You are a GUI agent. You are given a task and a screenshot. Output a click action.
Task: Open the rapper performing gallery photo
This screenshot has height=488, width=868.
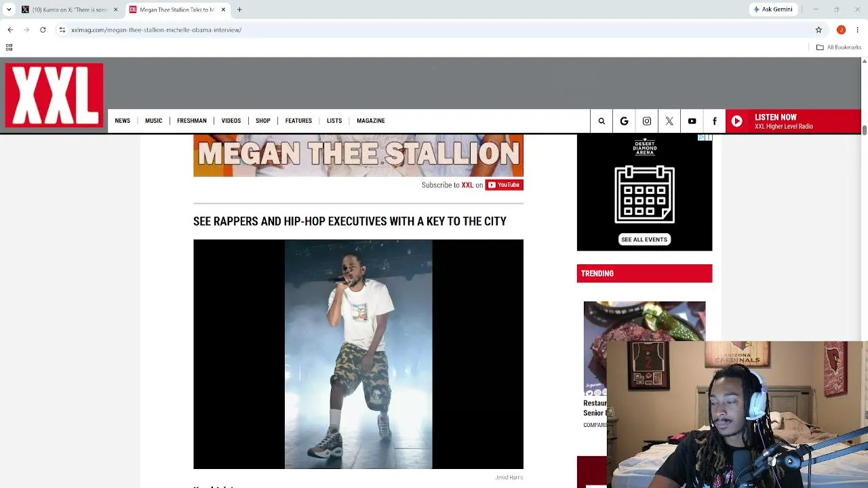(358, 354)
